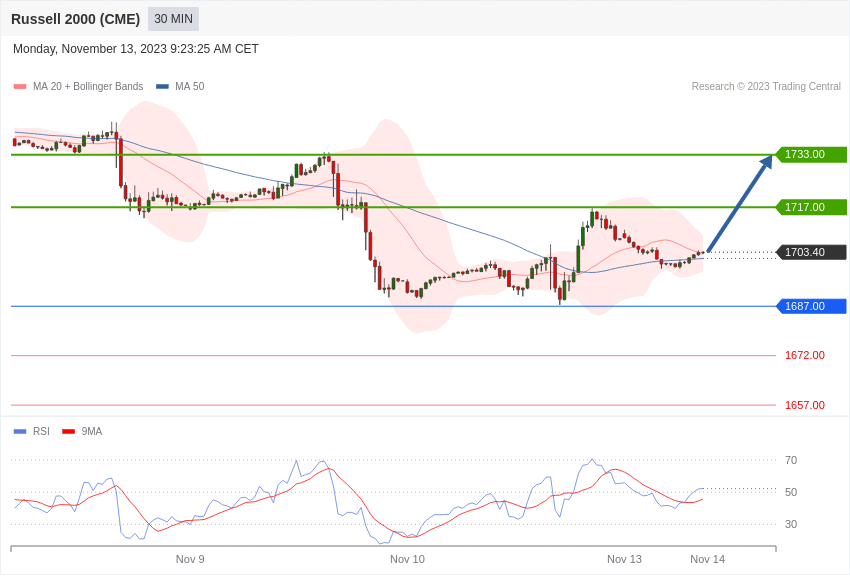Click the 1703.40 current price label
The image size is (850, 576).
[x=811, y=252]
